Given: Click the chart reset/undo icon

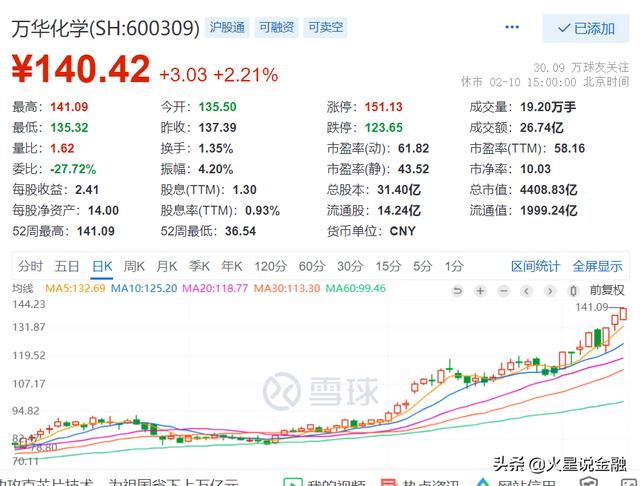Looking at the screenshot, I should click(x=458, y=291).
